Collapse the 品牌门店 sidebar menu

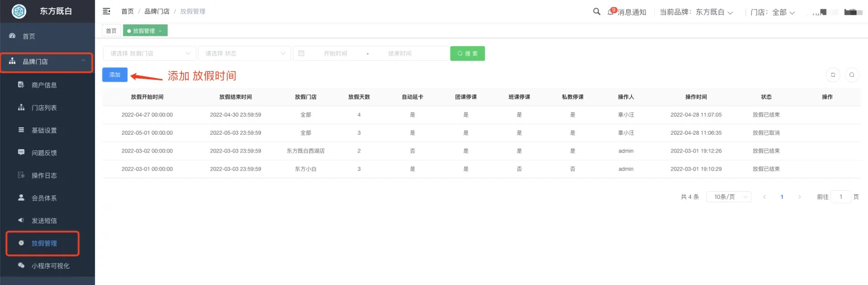(x=46, y=62)
